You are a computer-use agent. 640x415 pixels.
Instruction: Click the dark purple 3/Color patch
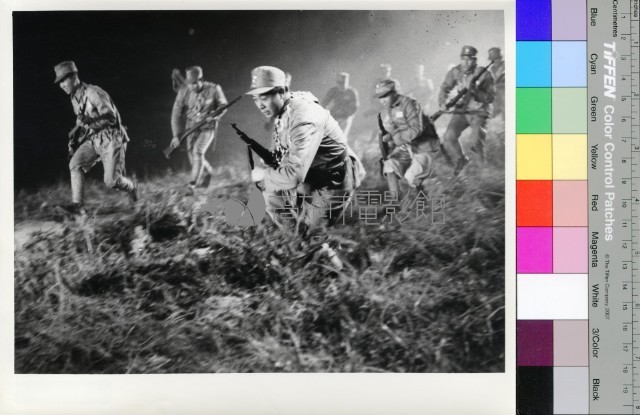(534, 343)
